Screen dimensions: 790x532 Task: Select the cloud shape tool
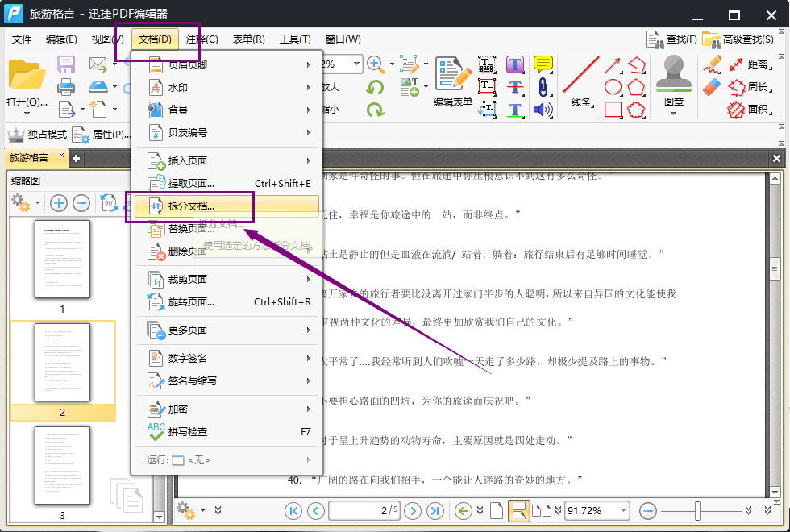(636, 110)
